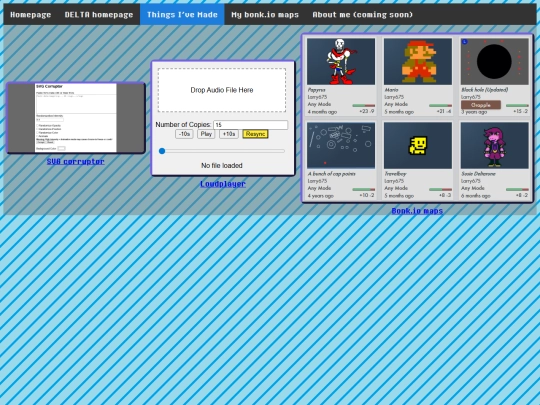Open the Susie Deltarune map thumbnail

point(495,145)
